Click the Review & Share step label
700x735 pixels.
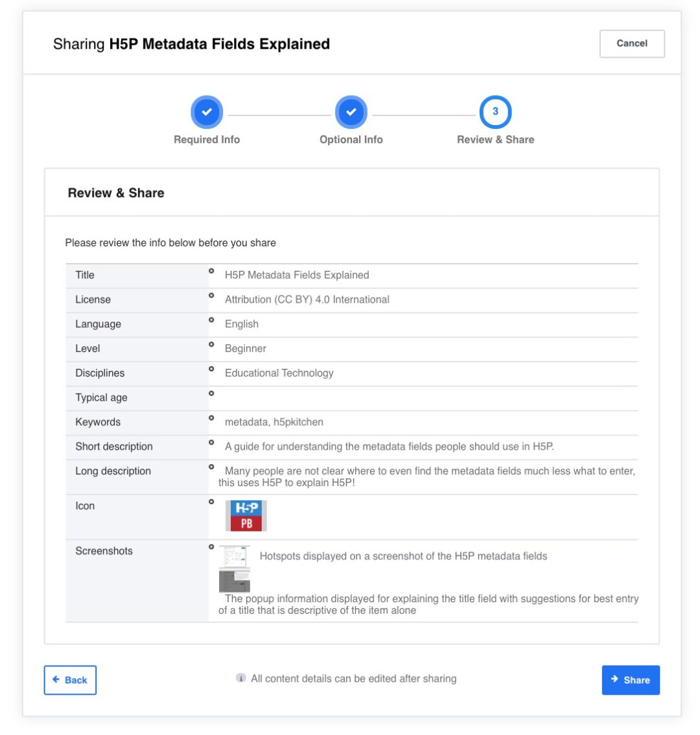pos(495,139)
